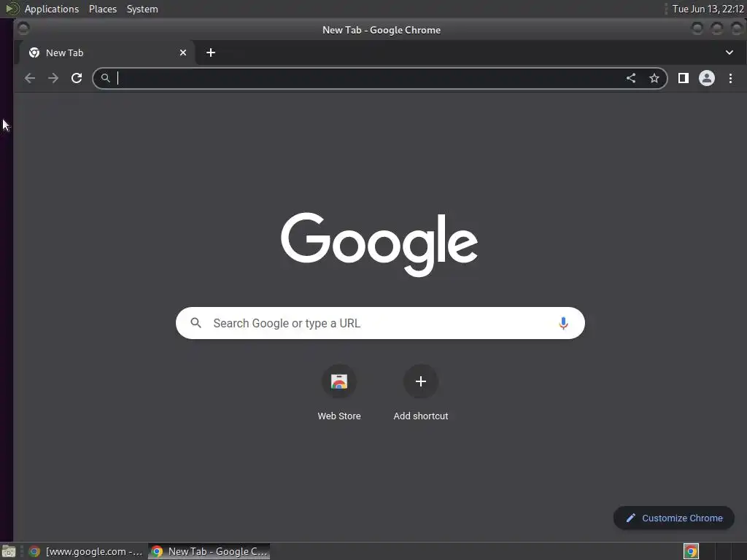Image resolution: width=747 pixels, height=560 pixels.
Task: Close the New Tab tab
Action: coord(183,52)
